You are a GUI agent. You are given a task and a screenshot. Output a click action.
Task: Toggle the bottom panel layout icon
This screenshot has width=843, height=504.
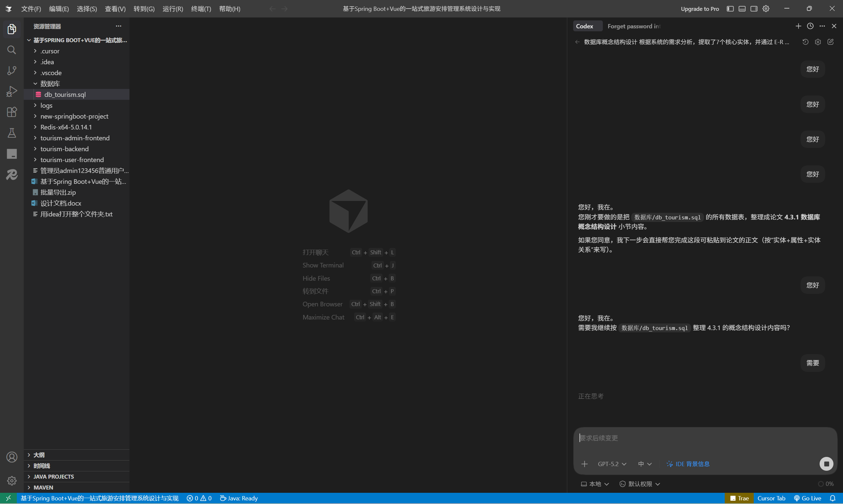pos(742,9)
